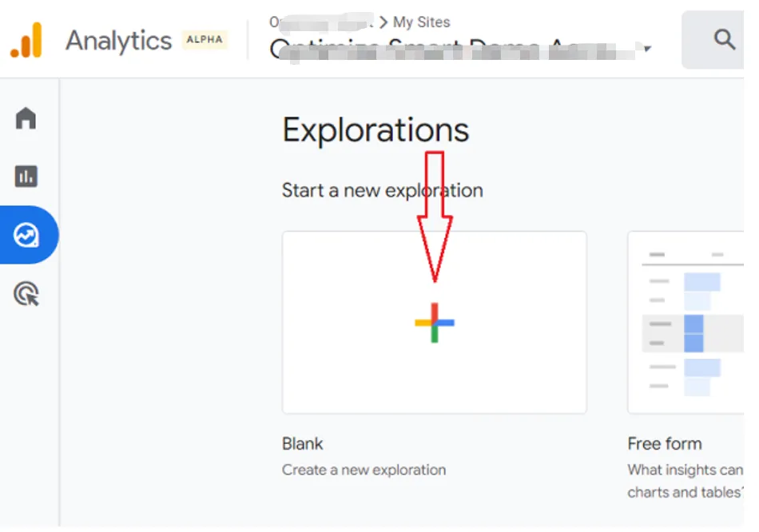Click the orange Google Analytics logo
This screenshot has width=759, height=532.
tap(26, 41)
